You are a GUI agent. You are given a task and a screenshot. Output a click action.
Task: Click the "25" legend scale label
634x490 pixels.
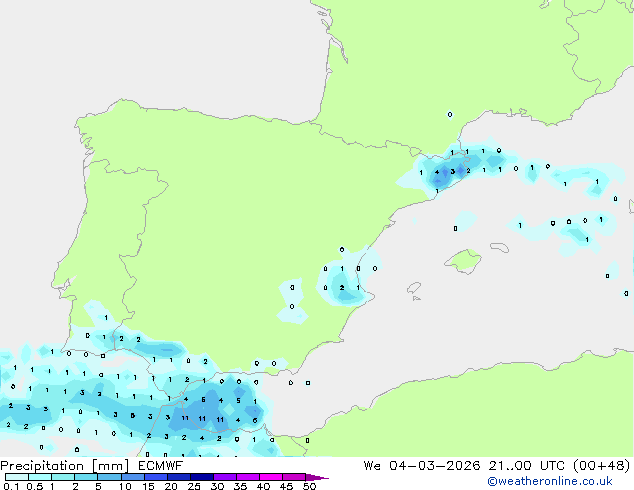point(194,486)
